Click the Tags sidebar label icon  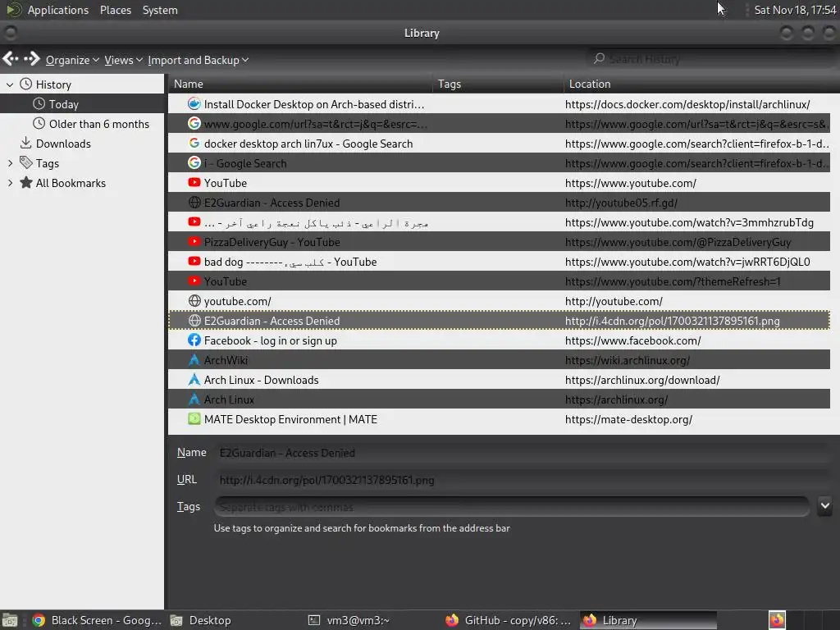pos(25,162)
